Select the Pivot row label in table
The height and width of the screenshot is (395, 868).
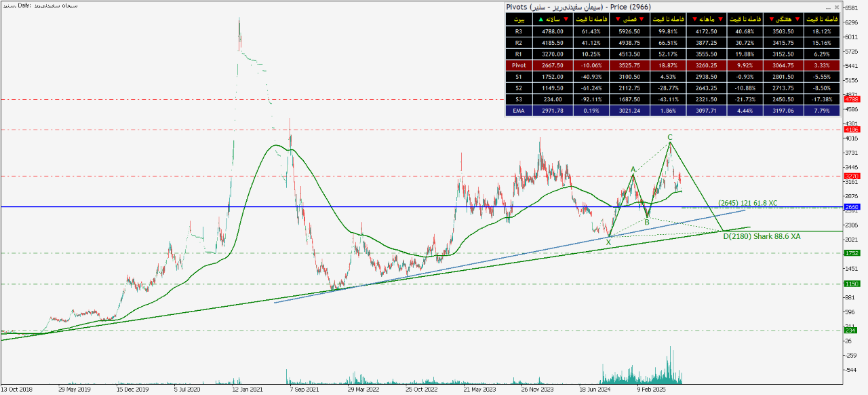point(519,66)
